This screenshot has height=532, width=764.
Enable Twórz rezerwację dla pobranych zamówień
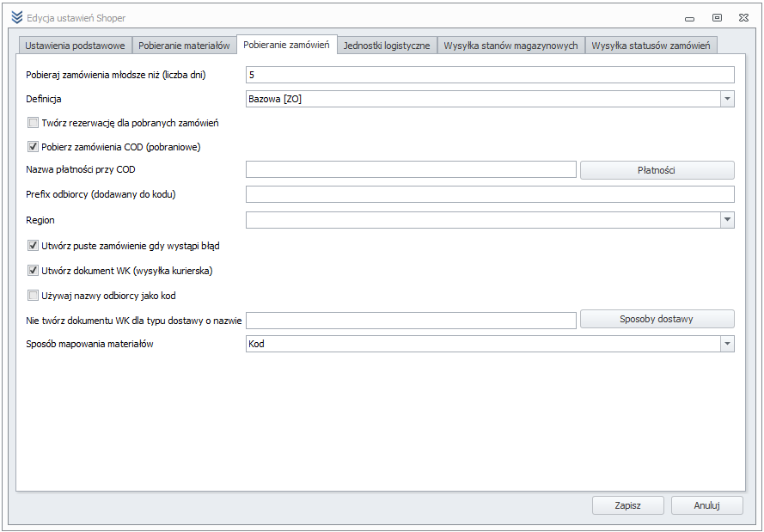pos(34,123)
